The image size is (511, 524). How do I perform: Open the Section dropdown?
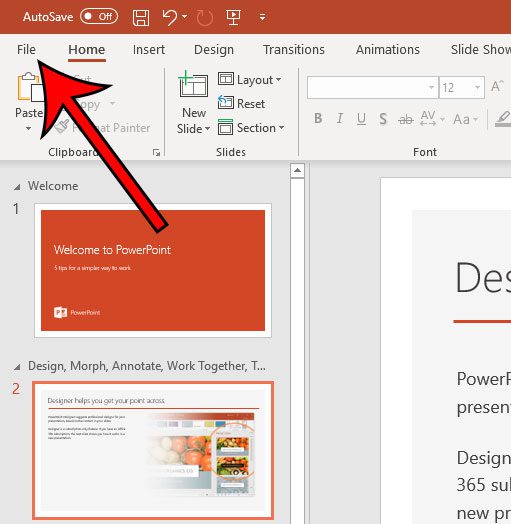tap(251, 128)
